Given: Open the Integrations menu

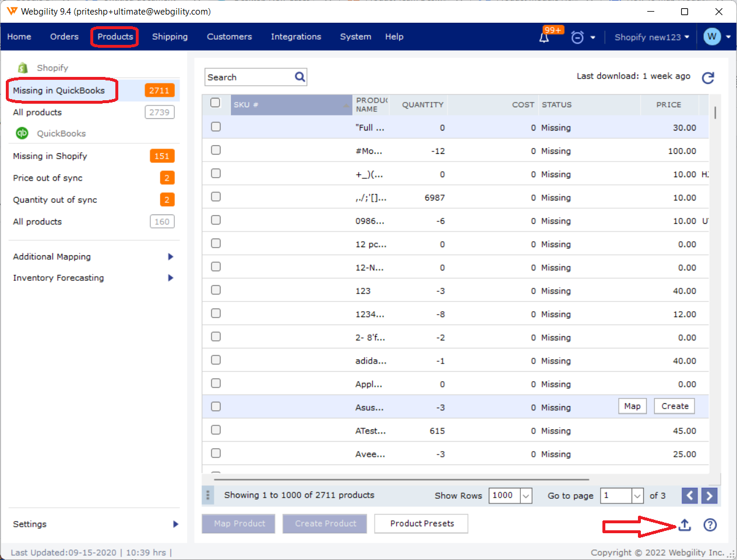Looking at the screenshot, I should point(296,37).
